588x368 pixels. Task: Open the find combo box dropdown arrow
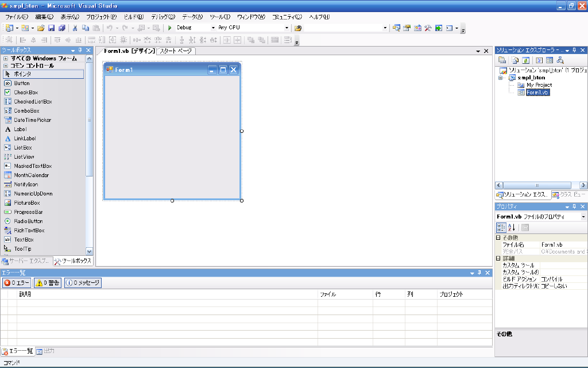385,28
